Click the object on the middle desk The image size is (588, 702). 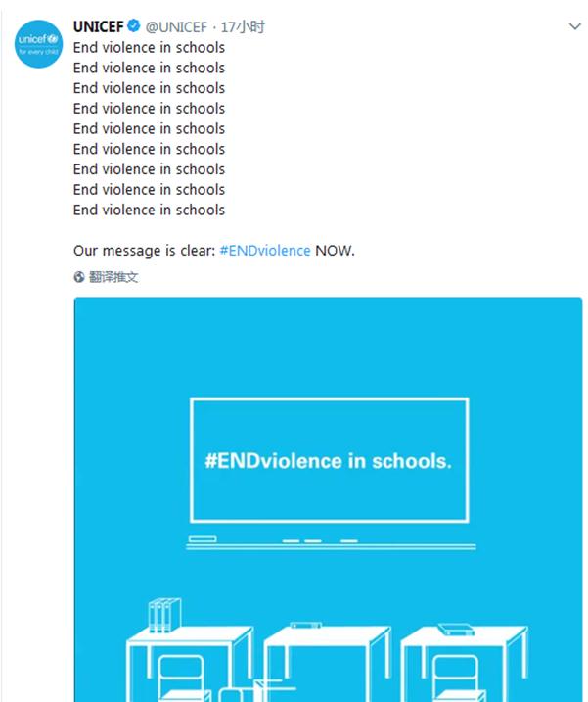tap(305, 625)
